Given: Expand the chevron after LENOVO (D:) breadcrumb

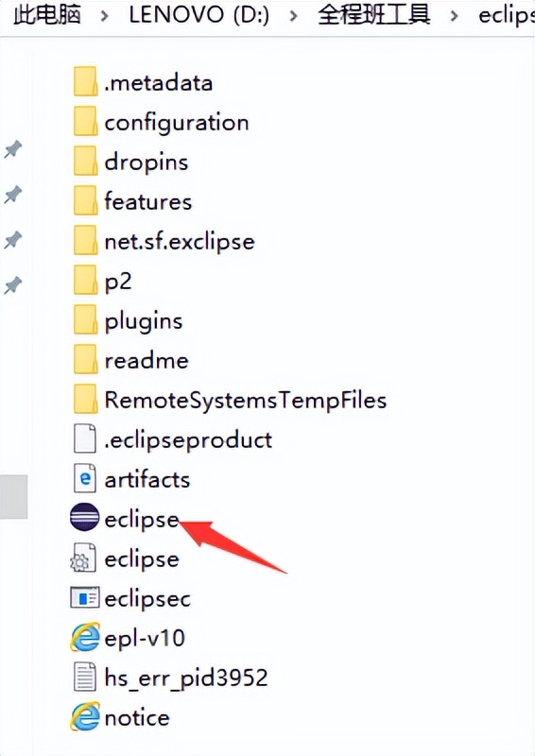Looking at the screenshot, I should pyautogui.click(x=293, y=16).
